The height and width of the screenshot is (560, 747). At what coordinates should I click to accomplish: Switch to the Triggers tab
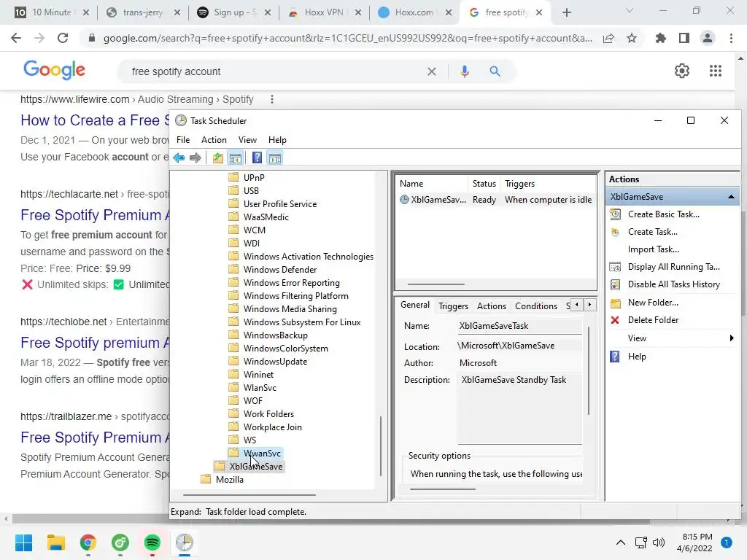click(x=453, y=306)
